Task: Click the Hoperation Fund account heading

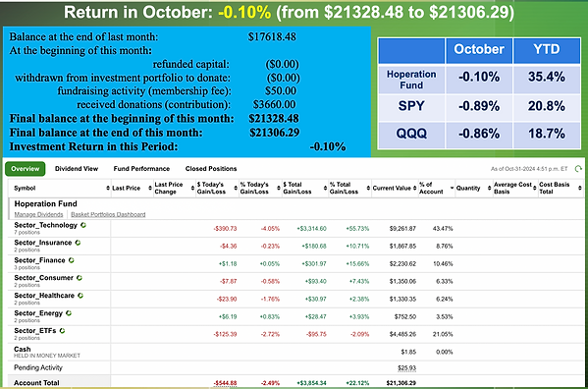Action: [x=45, y=203]
